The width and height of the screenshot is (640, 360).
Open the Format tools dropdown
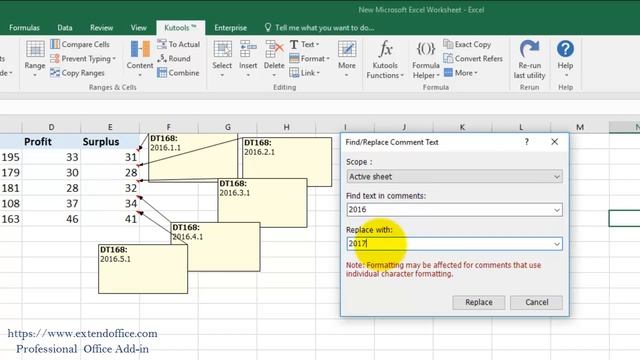pyautogui.click(x=309, y=58)
